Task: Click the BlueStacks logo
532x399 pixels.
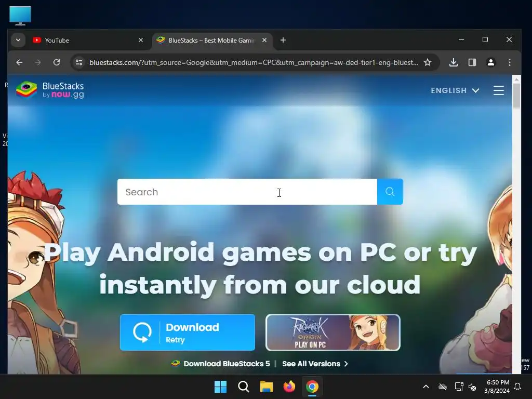Action: pyautogui.click(x=50, y=90)
